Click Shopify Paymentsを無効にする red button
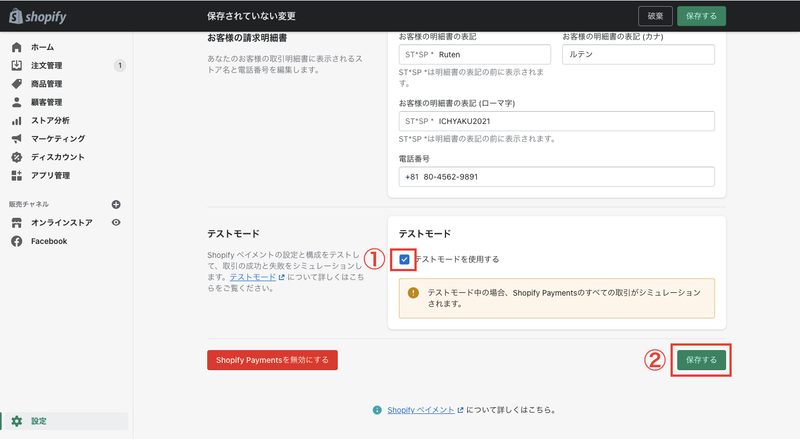800x439 pixels. 272,360
